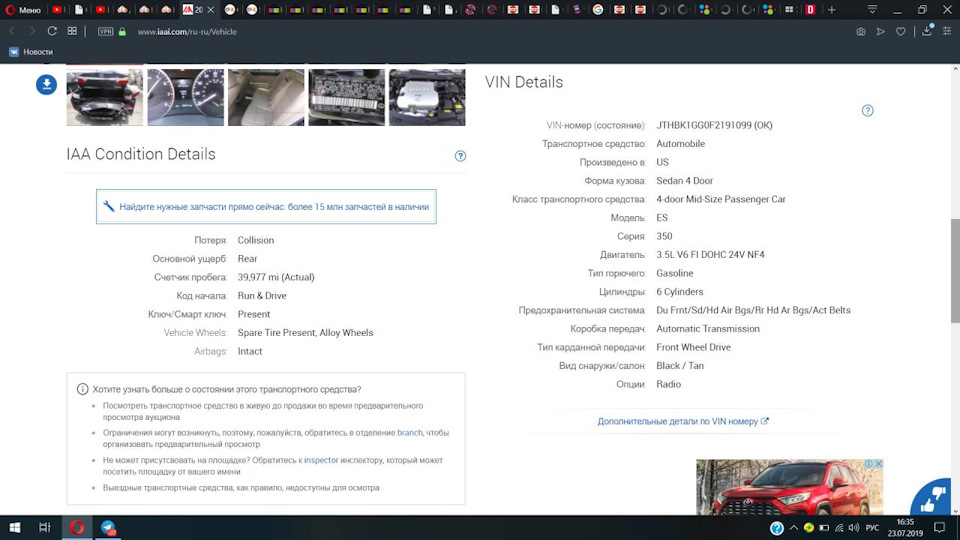The height and width of the screenshot is (540, 960).
Task: Add page to bookmarks with heart icon
Action: coord(901,31)
